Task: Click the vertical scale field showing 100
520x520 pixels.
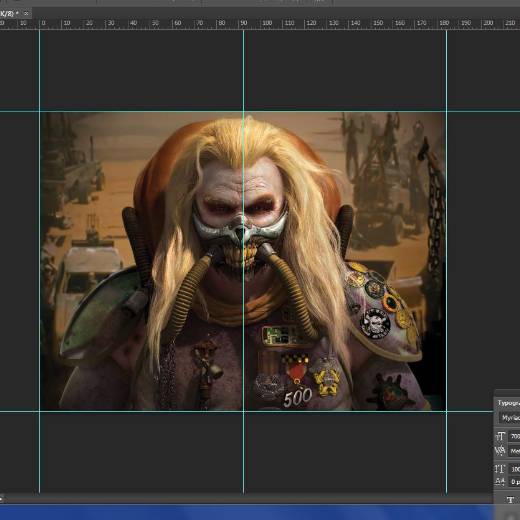Action: (515, 469)
